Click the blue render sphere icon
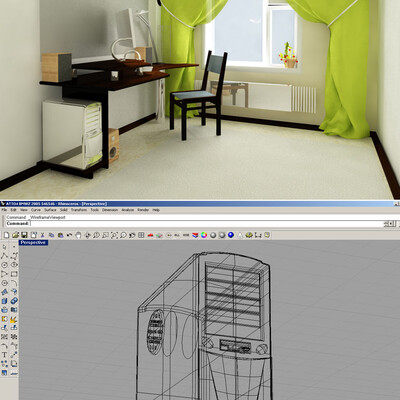The image size is (400, 400). pyautogui.click(x=231, y=235)
